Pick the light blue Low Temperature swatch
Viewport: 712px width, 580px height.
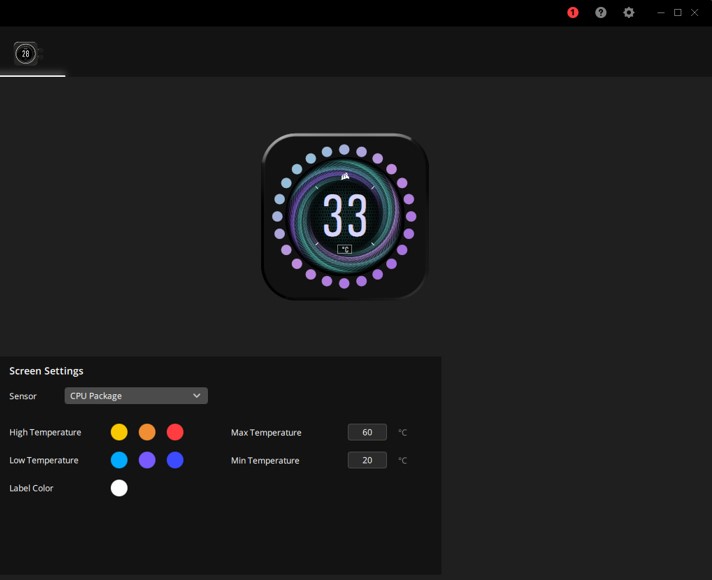119,460
